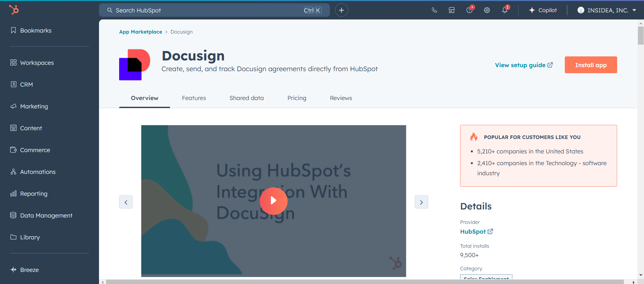Open the Commerce sidebar menu
The image size is (644, 284).
pyautogui.click(x=30, y=150)
